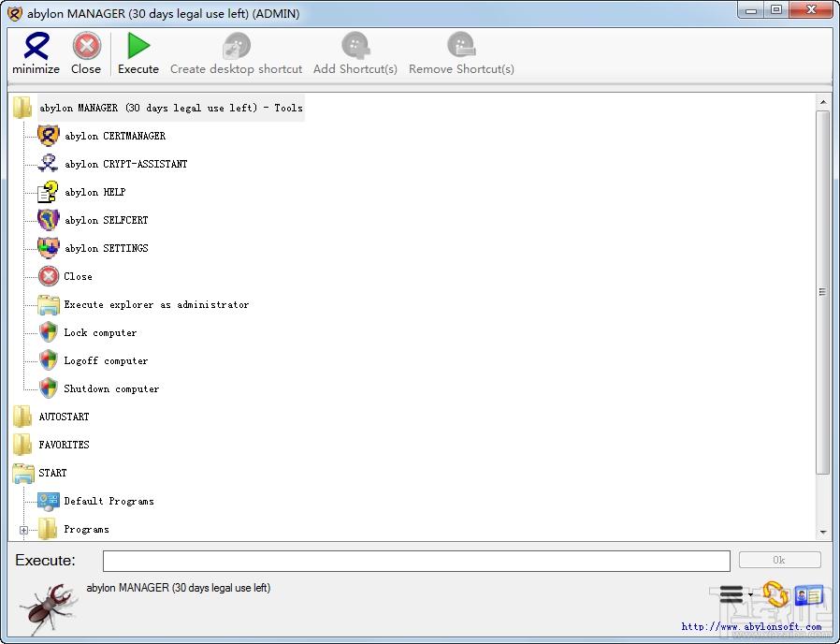Select abylon HELP question-mark icon

pos(49,192)
